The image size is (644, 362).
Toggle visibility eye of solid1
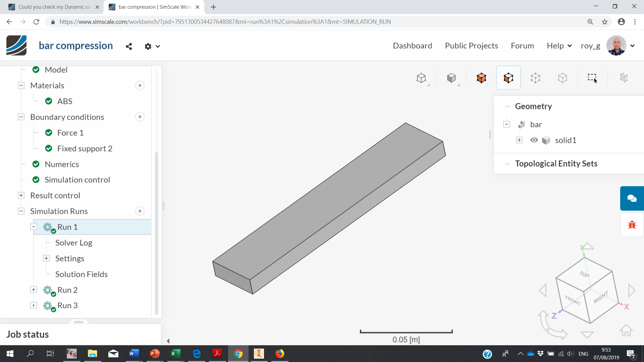coord(534,140)
